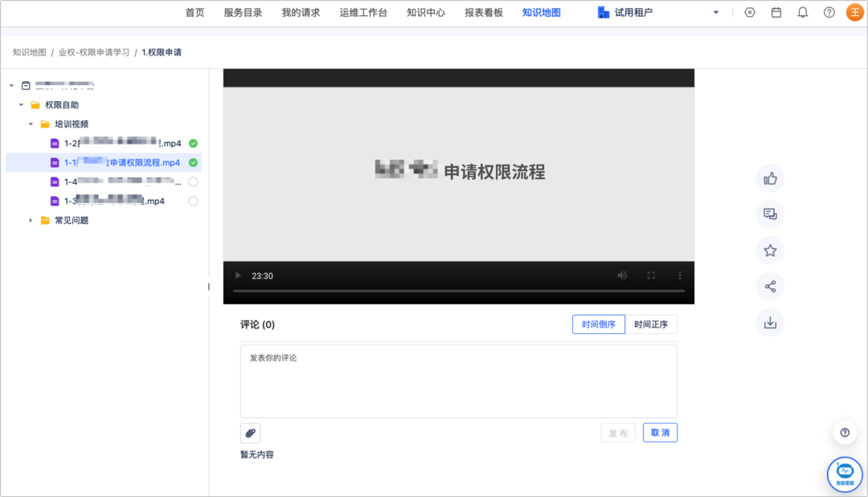Click the comment text box
Image resolution: width=868 pixels, height=497 pixels.
pos(459,381)
